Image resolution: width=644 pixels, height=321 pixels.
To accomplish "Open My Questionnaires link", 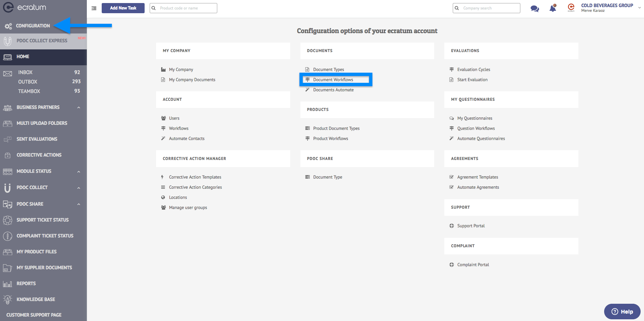I will point(474,118).
